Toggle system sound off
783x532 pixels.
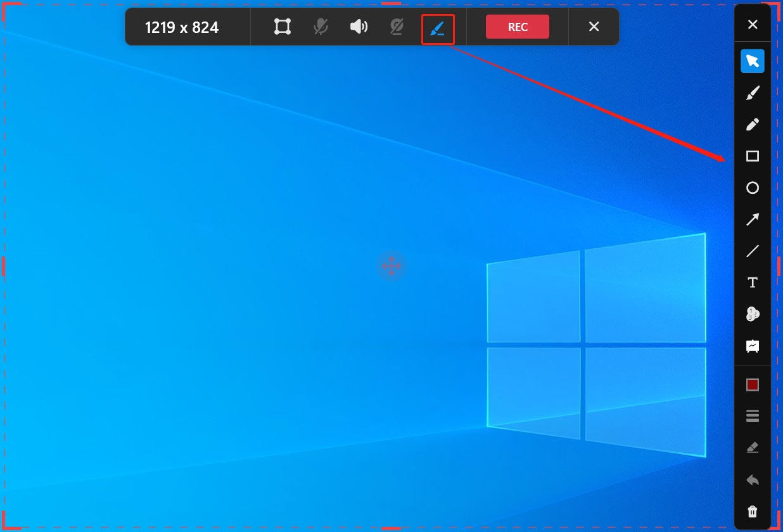[359, 27]
